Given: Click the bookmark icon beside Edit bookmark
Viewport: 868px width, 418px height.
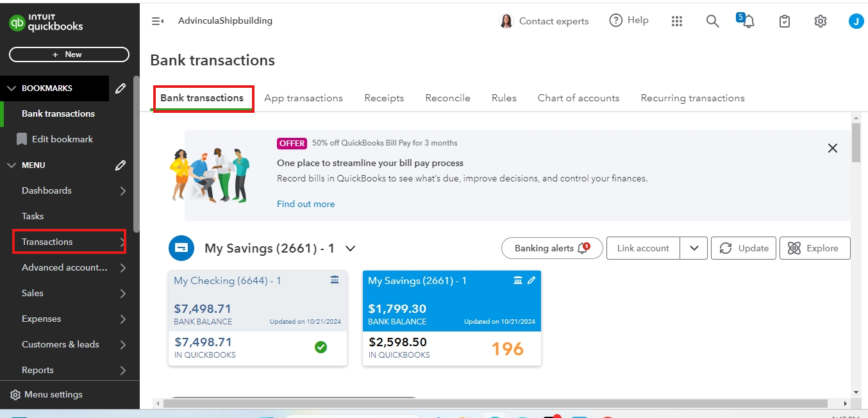Looking at the screenshot, I should pyautogui.click(x=22, y=139).
